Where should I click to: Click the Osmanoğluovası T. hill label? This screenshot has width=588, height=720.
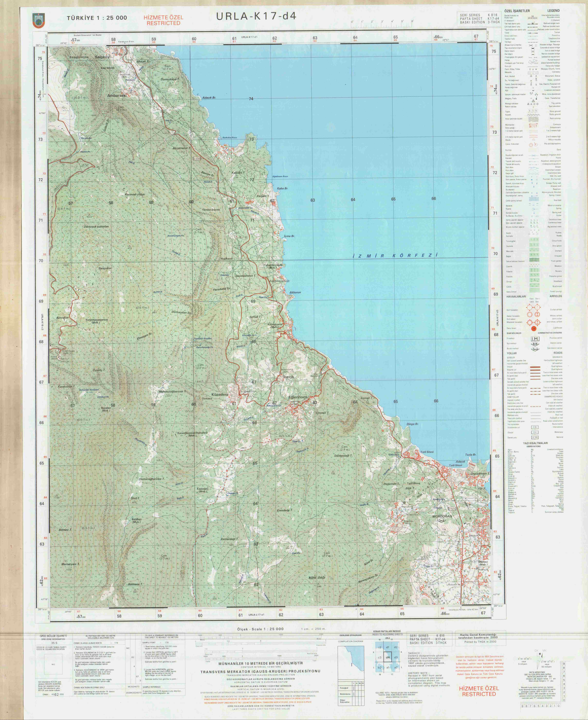point(152,479)
